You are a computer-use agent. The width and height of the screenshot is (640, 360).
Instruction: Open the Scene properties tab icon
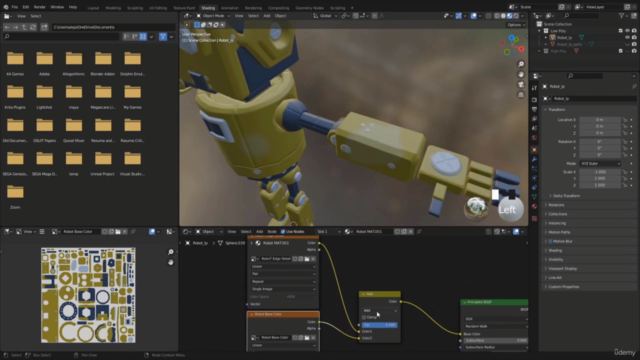pyautogui.click(x=534, y=128)
